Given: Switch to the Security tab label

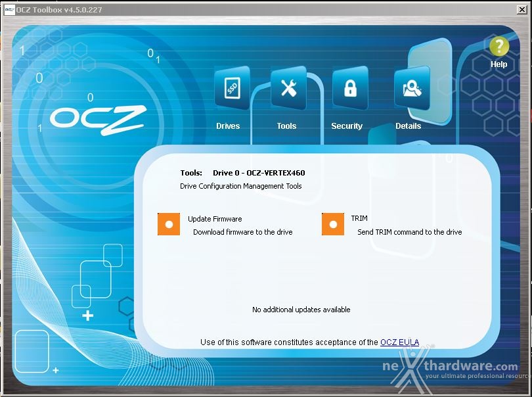Looking at the screenshot, I should (x=347, y=126).
